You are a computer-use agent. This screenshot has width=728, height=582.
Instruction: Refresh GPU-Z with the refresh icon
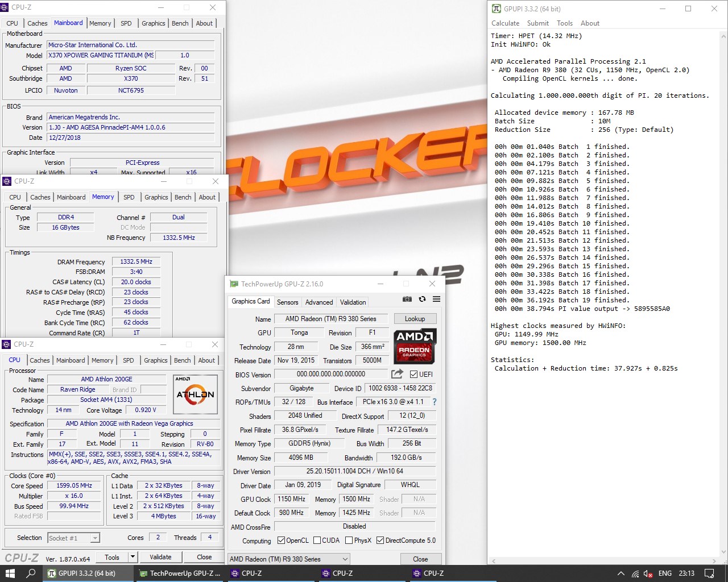[422, 299]
